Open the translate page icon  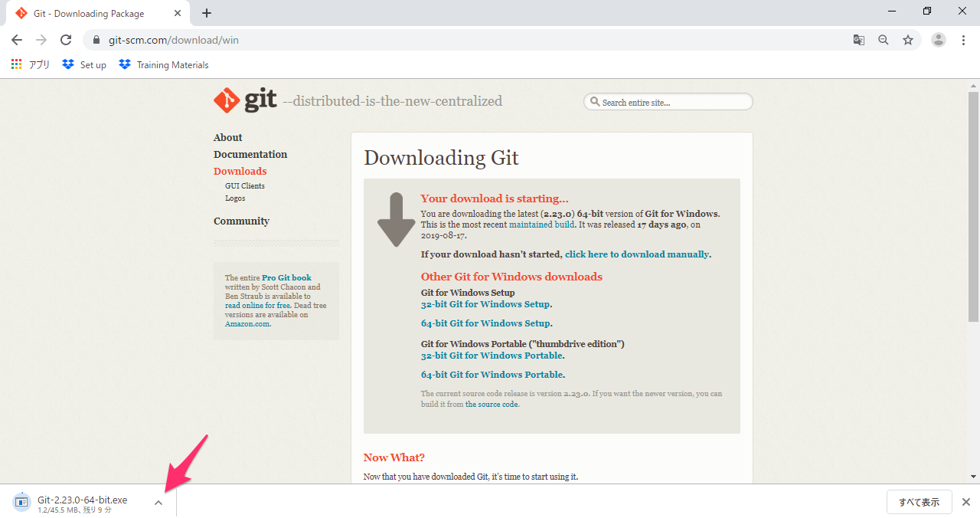click(x=859, y=40)
